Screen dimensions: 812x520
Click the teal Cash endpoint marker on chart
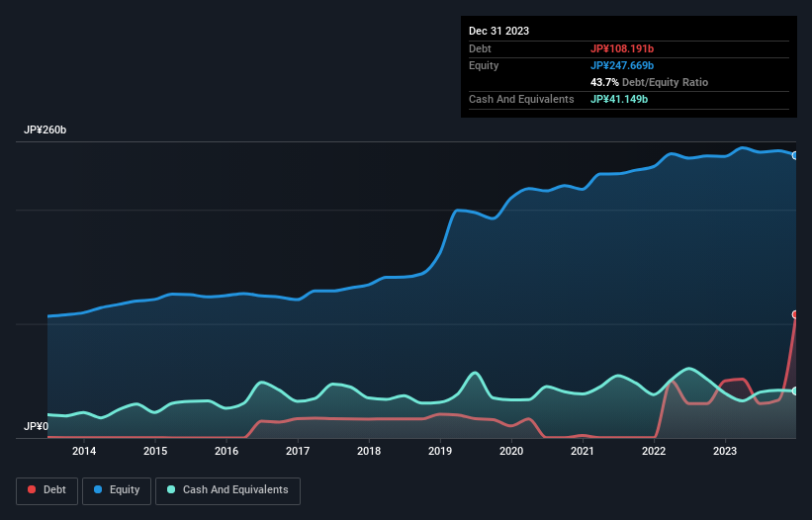point(794,391)
